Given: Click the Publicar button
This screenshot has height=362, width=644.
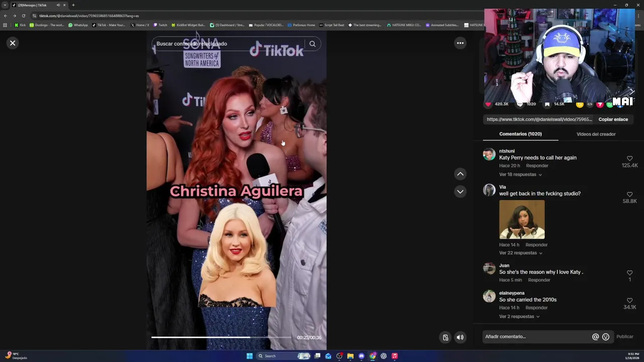Looking at the screenshot, I should [624, 337].
